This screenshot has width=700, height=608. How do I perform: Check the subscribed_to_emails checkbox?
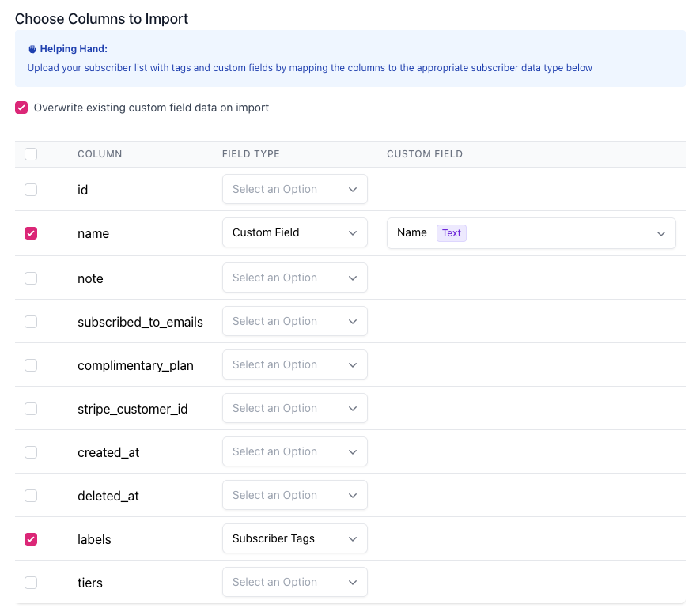click(31, 322)
